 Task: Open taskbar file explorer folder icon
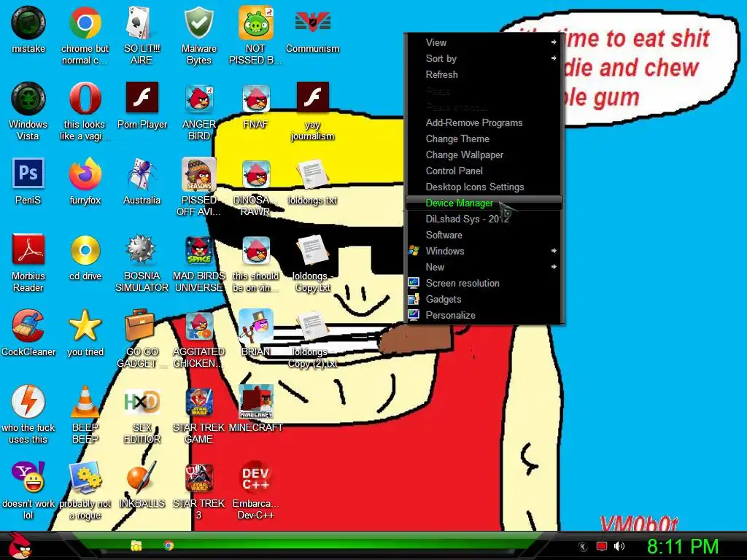tap(136, 545)
